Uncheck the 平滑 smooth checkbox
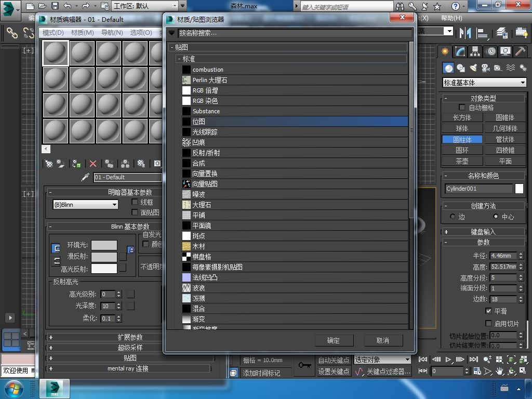The height and width of the screenshot is (399, 532). [488, 311]
